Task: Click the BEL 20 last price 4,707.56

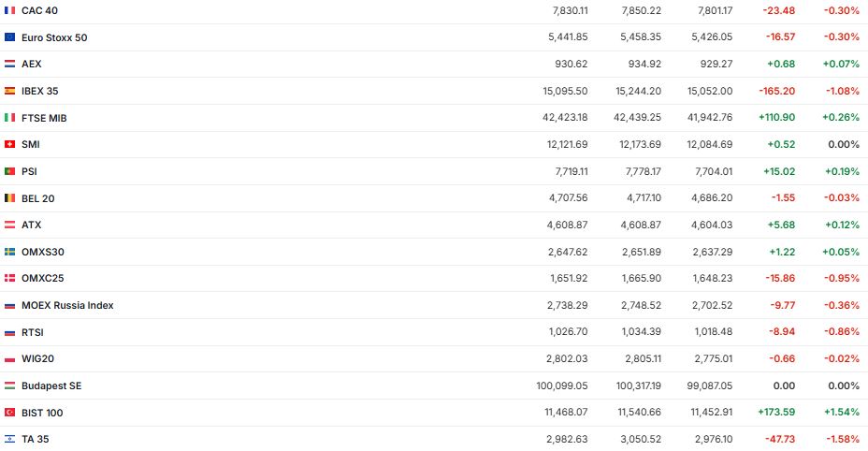Action: pos(571,198)
